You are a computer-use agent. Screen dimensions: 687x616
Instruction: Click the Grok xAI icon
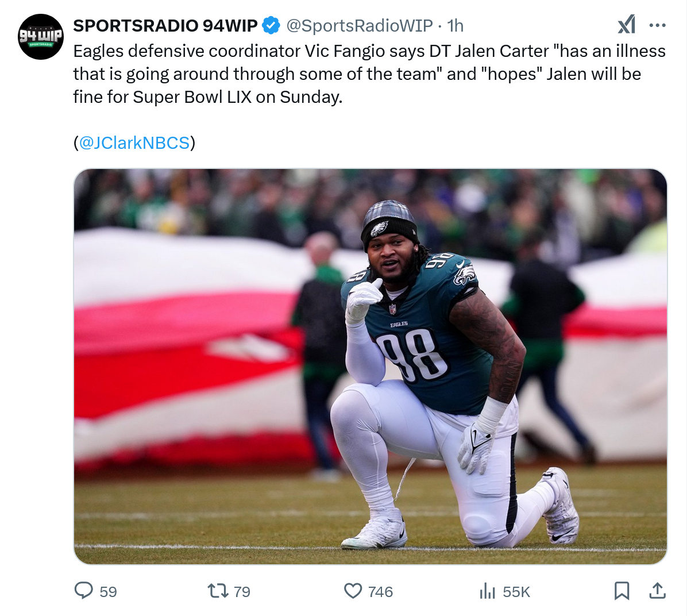click(x=627, y=25)
